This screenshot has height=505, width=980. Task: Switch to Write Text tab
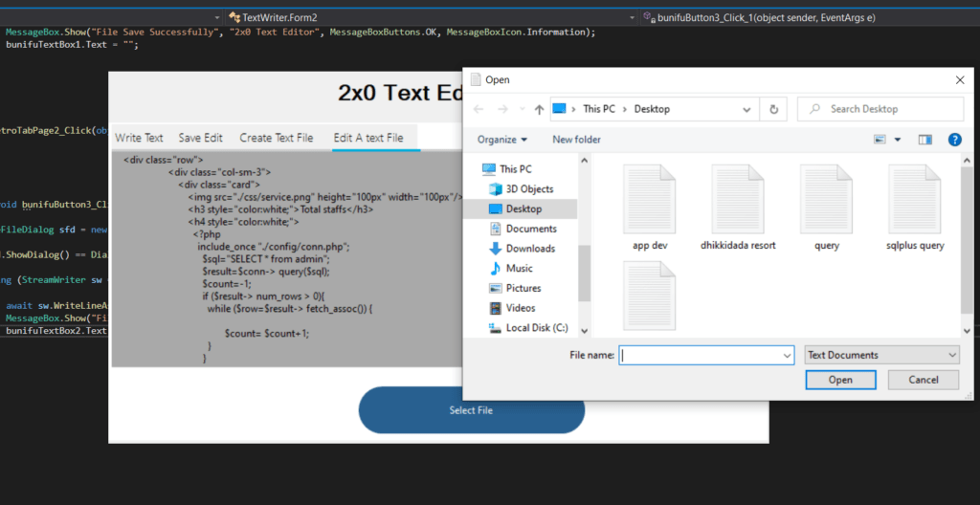(x=139, y=138)
